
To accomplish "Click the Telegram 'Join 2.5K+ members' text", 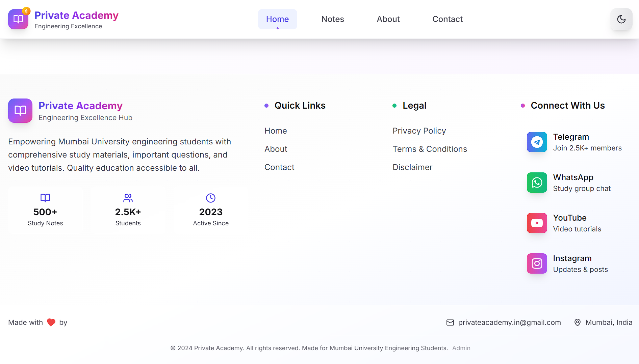I will point(587,148).
